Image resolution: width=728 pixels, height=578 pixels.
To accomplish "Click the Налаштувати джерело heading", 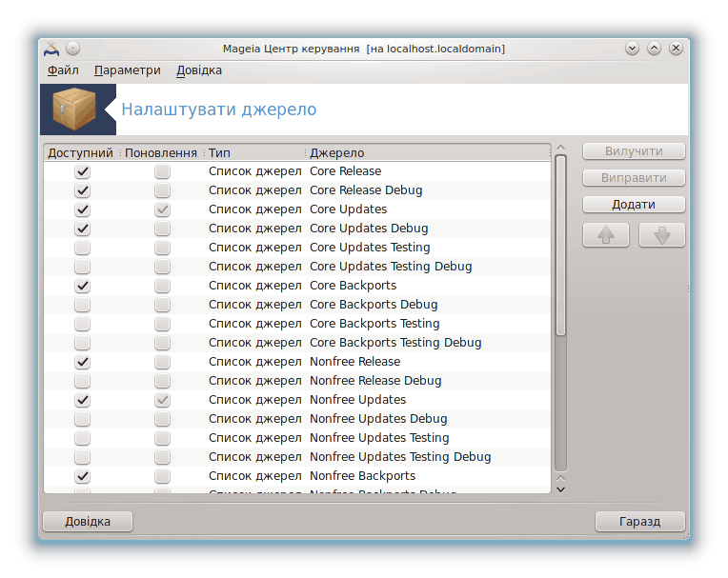I will point(218,110).
